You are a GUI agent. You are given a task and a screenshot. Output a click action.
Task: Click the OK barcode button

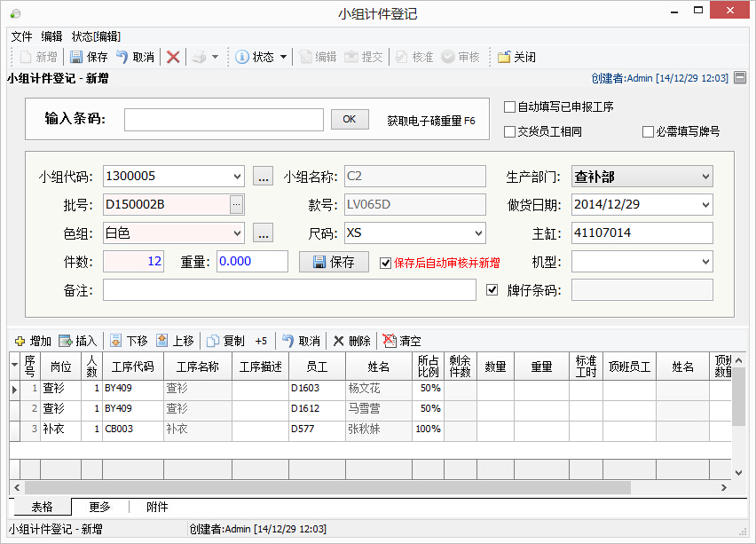coord(350,120)
